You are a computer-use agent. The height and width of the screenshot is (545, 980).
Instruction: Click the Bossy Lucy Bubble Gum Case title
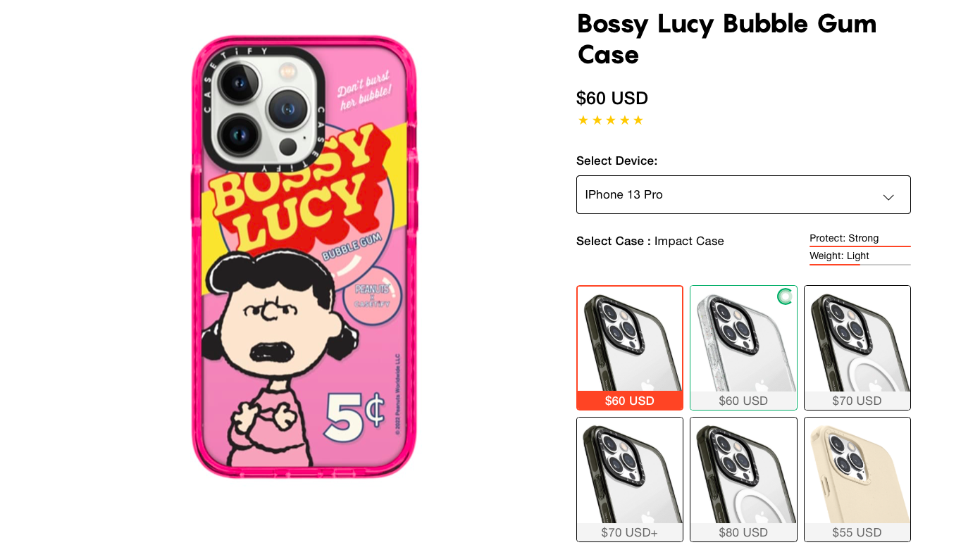pos(726,39)
